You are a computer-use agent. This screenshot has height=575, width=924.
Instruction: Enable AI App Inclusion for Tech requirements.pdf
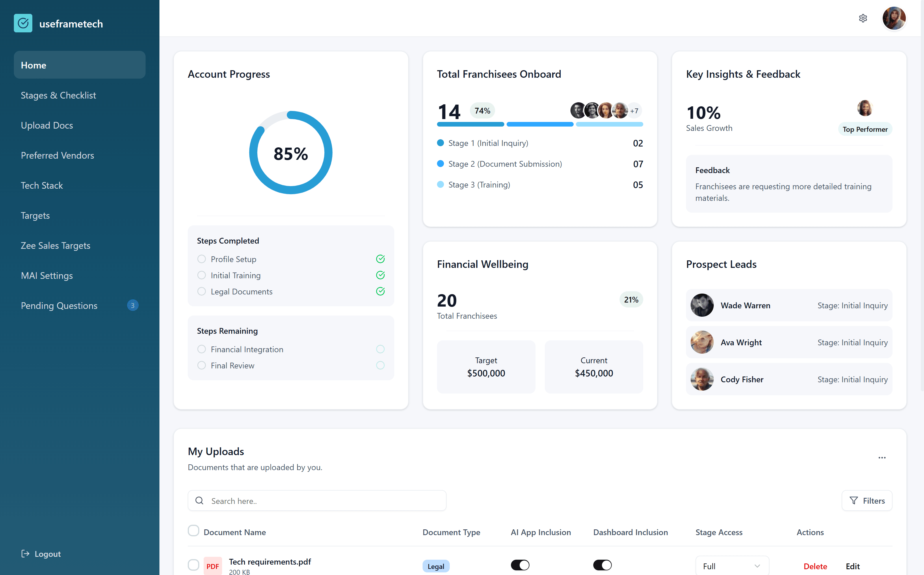pos(520,565)
